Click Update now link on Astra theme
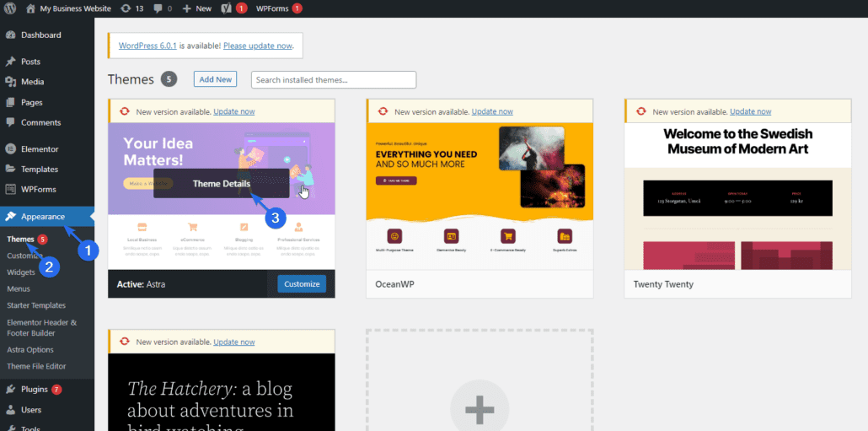The image size is (868, 431). click(x=234, y=111)
